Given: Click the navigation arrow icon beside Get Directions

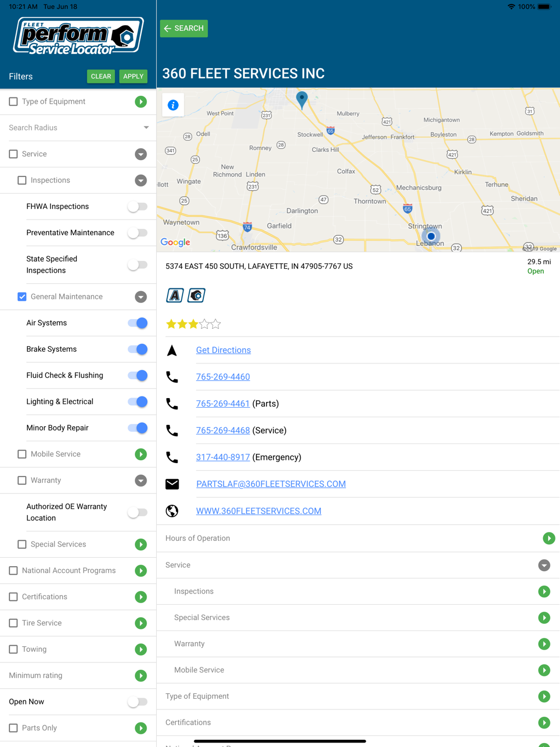Looking at the screenshot, I should click(x=172, y=351).
